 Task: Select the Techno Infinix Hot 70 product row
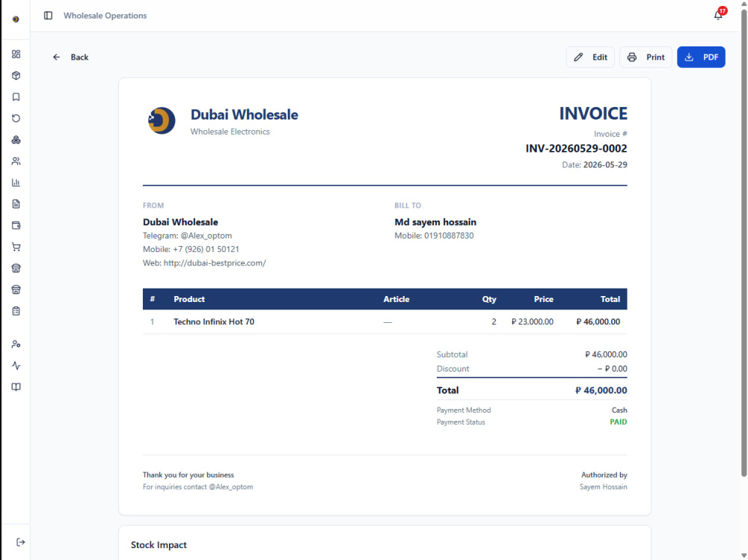(384, 322)
